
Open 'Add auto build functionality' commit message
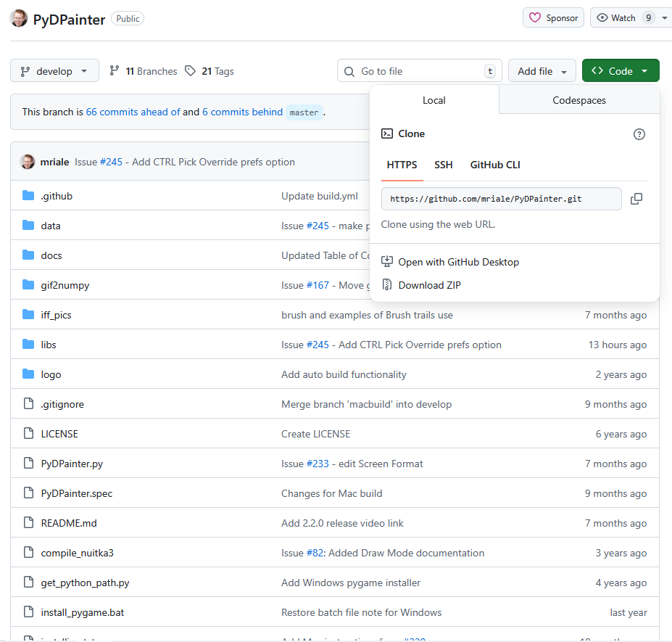tap(344, 375)
